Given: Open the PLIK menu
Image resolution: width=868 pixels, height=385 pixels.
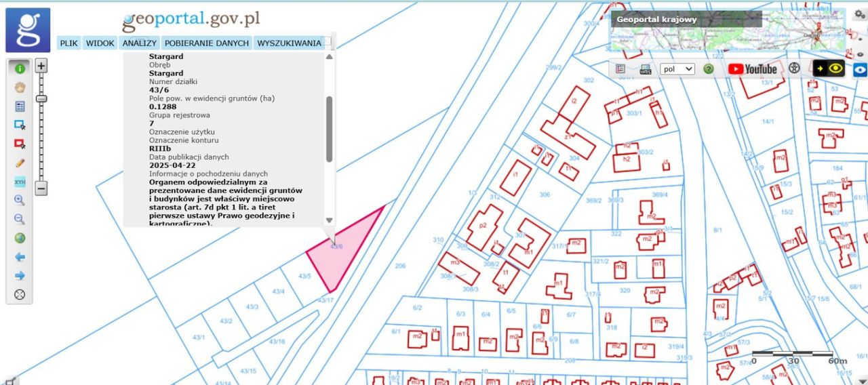Looking at the screenshot, I should (x=68, y=43).
